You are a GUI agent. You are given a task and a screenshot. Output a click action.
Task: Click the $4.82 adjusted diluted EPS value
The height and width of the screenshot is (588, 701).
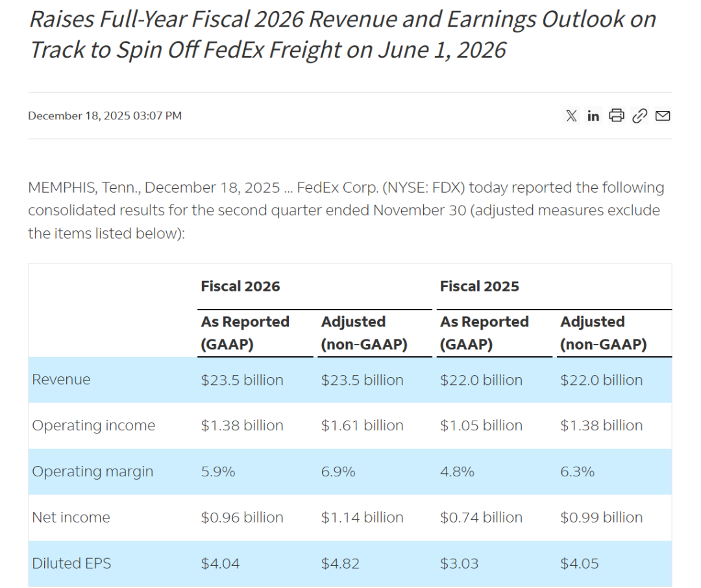(x=340, y=563)
